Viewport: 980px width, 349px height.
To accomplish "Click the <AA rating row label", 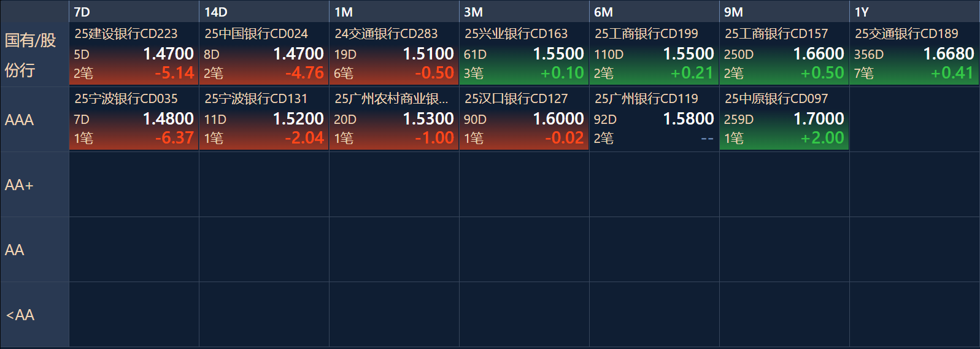I will 34,315.
